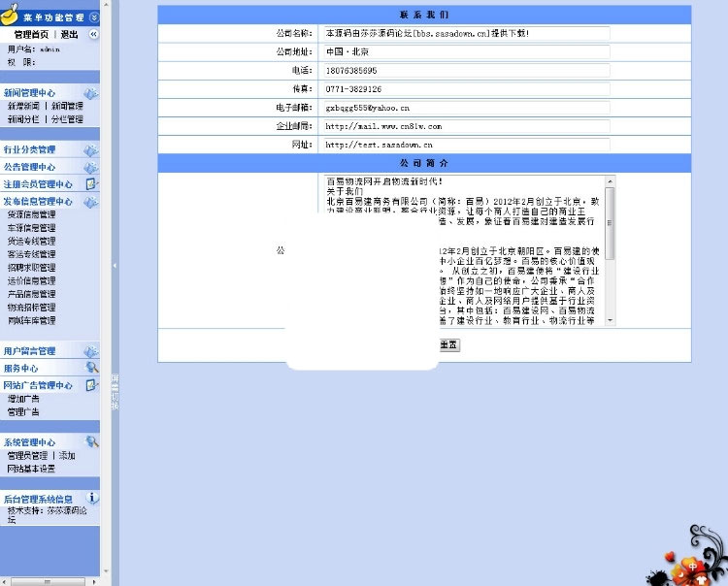Click the company intro textarea scrollbar down arrow
Image resolution: width=728 pixels, height=586 pixels.
[x=610, y=319]
